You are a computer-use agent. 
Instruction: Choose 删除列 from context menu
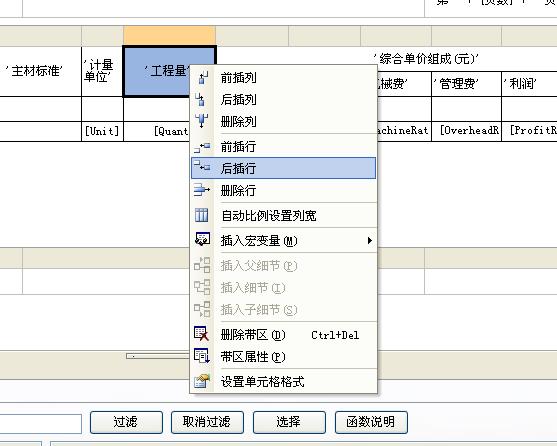283,121
